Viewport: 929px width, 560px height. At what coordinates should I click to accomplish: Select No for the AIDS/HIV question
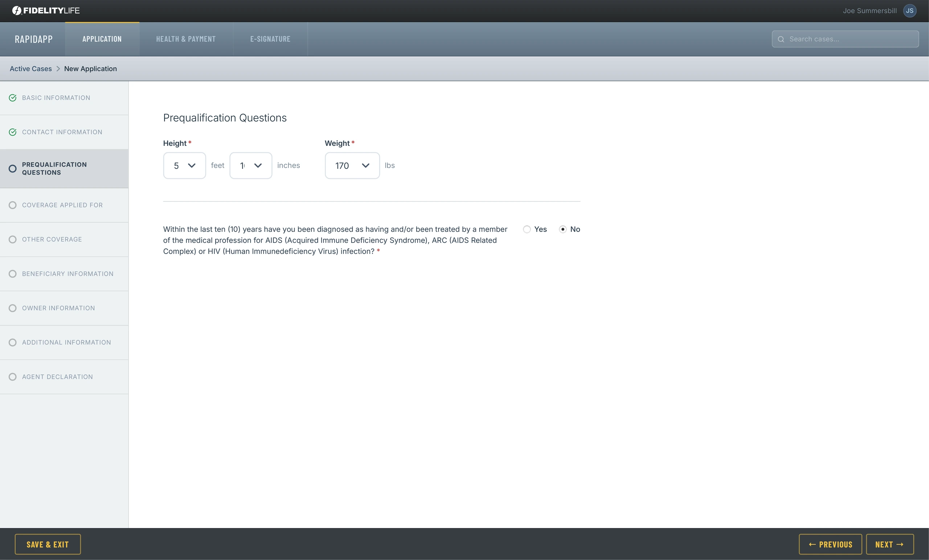point(562,229)
